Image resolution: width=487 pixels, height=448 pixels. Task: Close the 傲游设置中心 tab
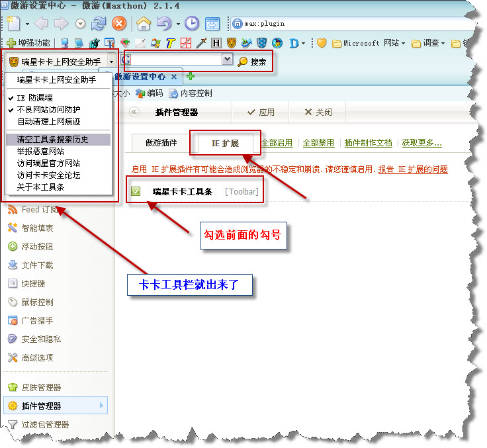[x=174, y=76]
